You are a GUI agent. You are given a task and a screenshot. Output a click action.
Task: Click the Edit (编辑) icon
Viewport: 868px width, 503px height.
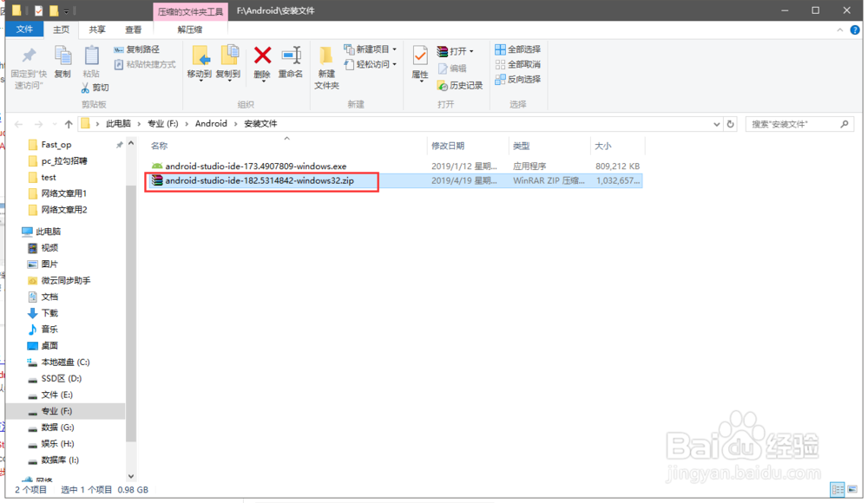443,68
